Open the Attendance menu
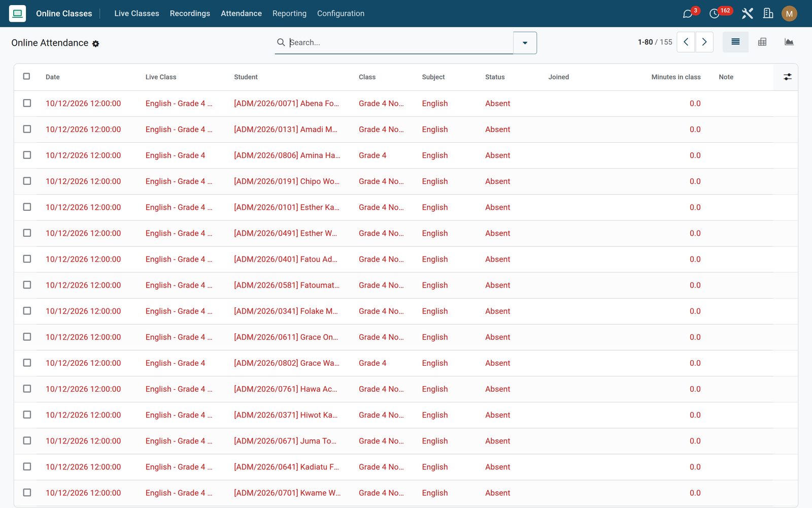Screen dimensions: 812x508 coord(241,13)
